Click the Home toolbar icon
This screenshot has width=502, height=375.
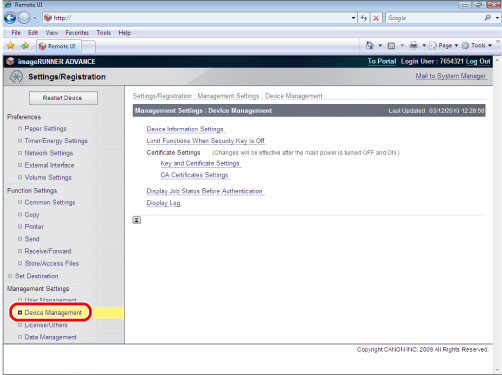click(x=370, y=45)
